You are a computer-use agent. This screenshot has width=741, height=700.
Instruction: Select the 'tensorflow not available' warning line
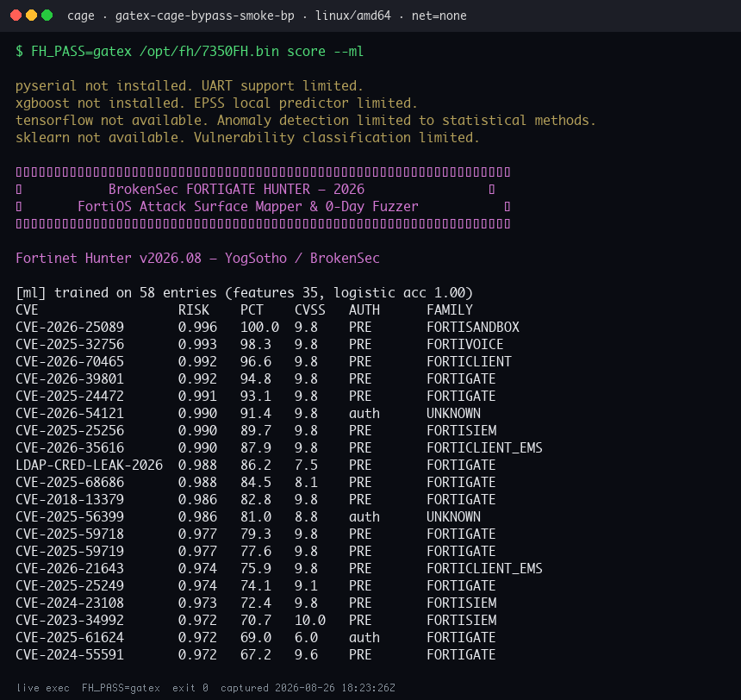(306, 120)
